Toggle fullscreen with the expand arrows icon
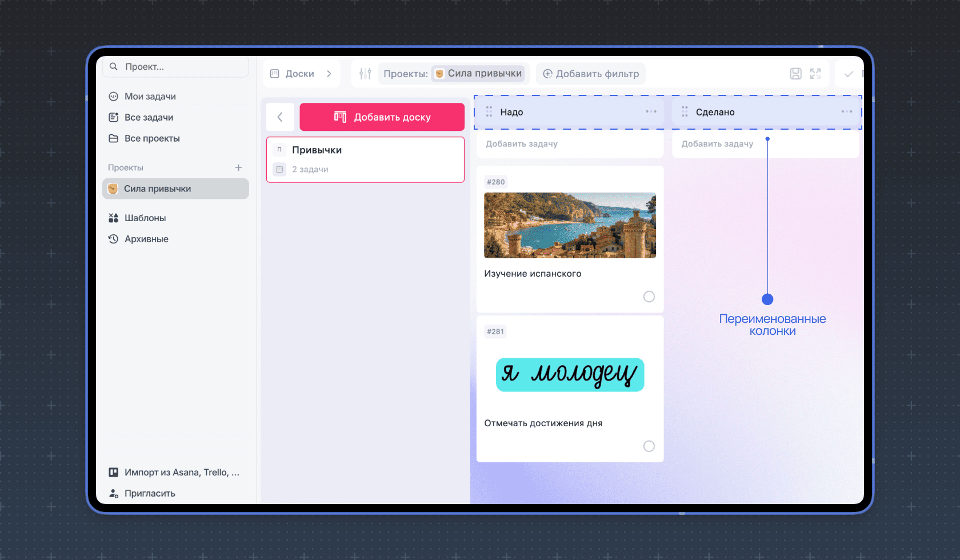Viewport: 960px width, 560px height. (x=815, y=74)
